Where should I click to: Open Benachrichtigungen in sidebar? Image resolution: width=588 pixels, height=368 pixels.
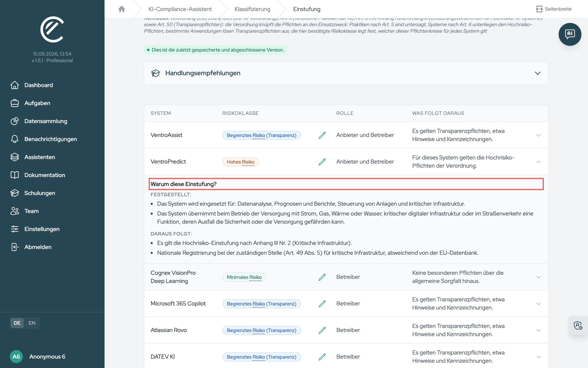pos(44,139)
